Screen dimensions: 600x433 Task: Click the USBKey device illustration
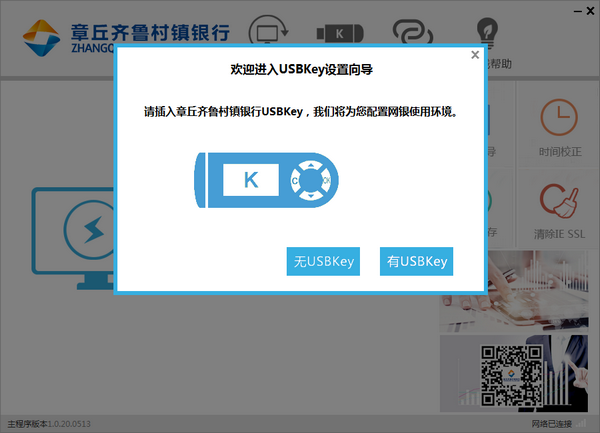(x=267, y=180)
